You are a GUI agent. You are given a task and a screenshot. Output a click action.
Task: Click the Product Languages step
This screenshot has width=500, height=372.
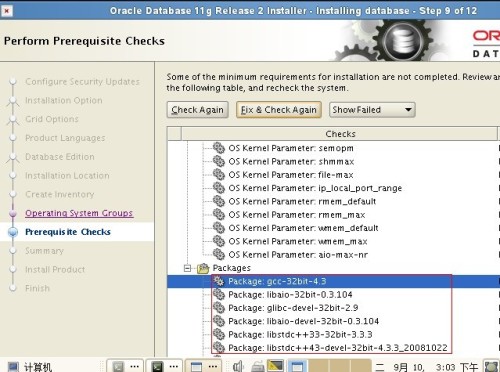point(65,138)
